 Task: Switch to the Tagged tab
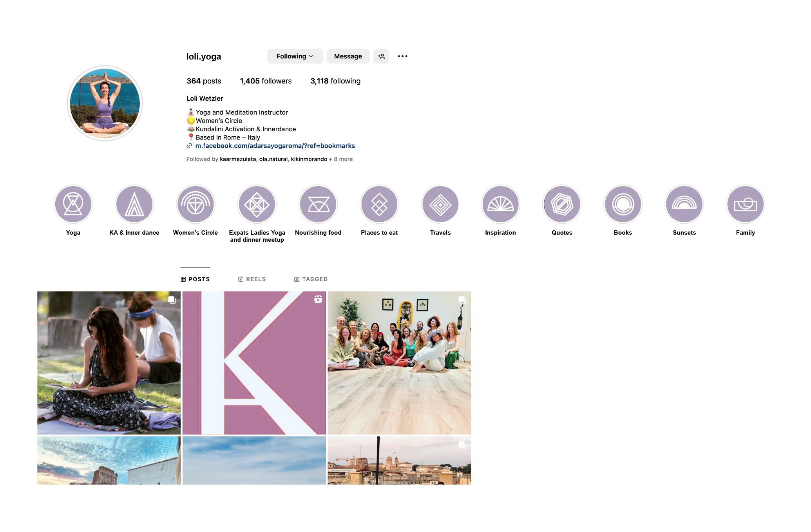tap(311, 279)
